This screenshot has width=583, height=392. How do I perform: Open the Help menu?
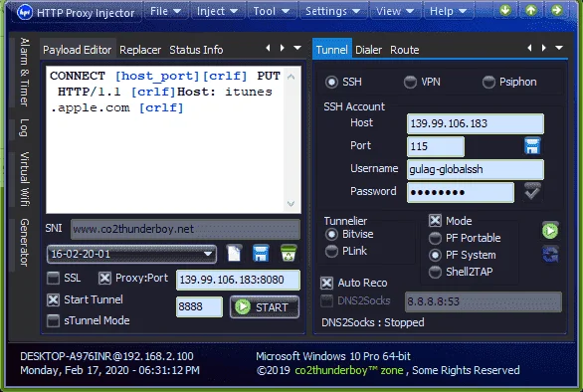click(x=448, y=11)
